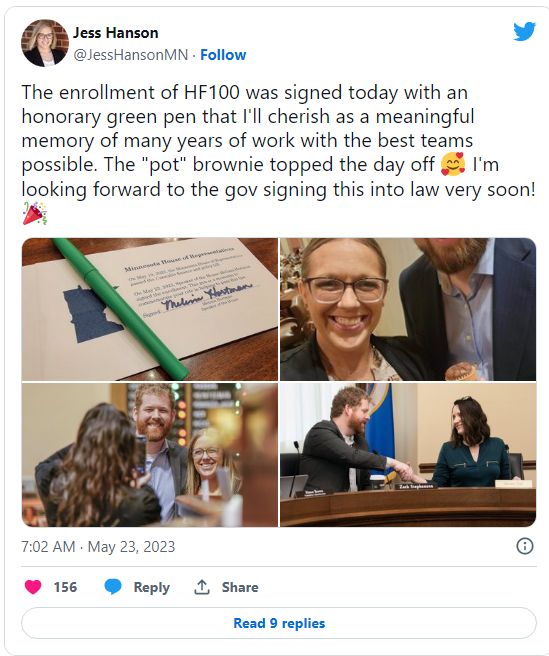This screenshot has width=549, height=656.
Task: Click the pink heart like icon
Action: click(x=33, y=587)
